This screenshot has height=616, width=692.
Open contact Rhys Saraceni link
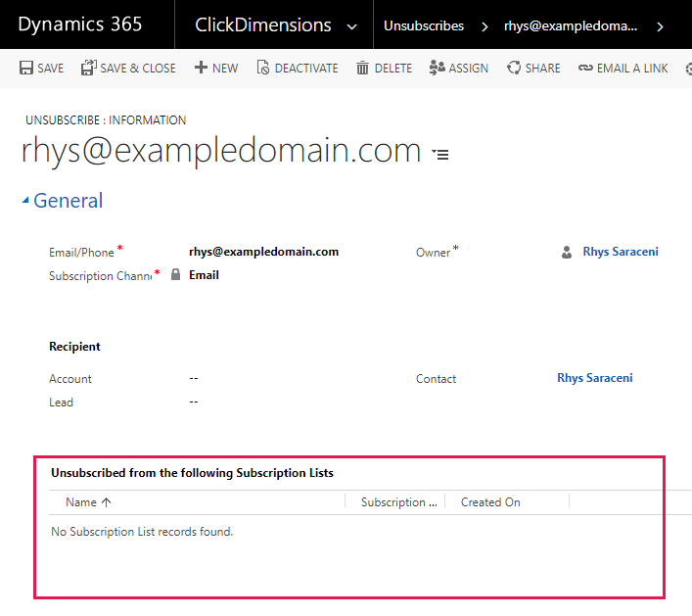(x=595, y=378)
